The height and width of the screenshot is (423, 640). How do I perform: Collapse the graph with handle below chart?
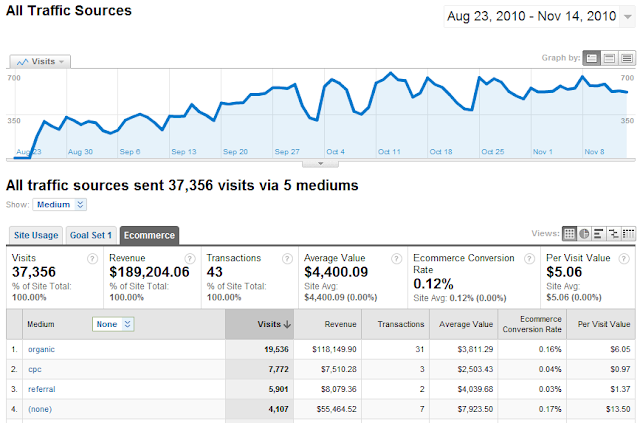point(320,164)
